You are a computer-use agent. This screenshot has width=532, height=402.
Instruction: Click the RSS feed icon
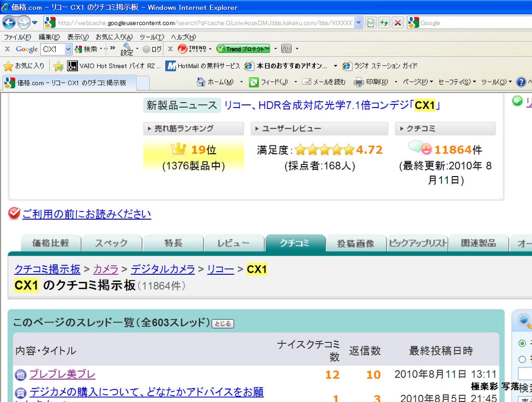click(x=254, y=82)
